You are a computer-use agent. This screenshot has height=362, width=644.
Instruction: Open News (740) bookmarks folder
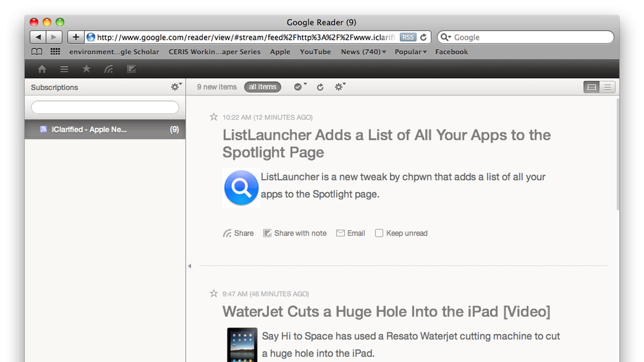[363, 52]
